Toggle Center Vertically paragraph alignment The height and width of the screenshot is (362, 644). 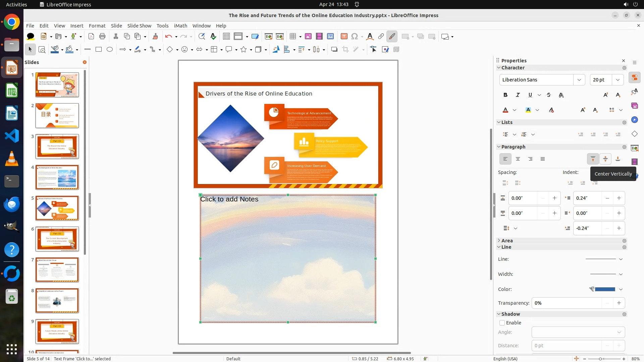pyautogui.click(x=605, y=159)
